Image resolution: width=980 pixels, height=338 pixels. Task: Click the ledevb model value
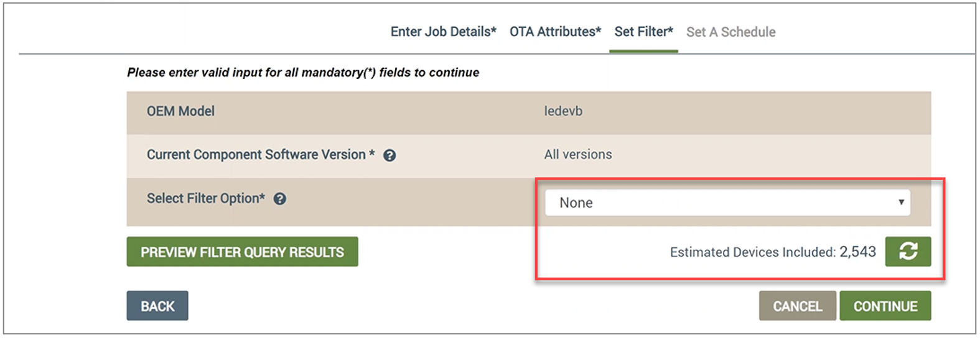(563, 111)
